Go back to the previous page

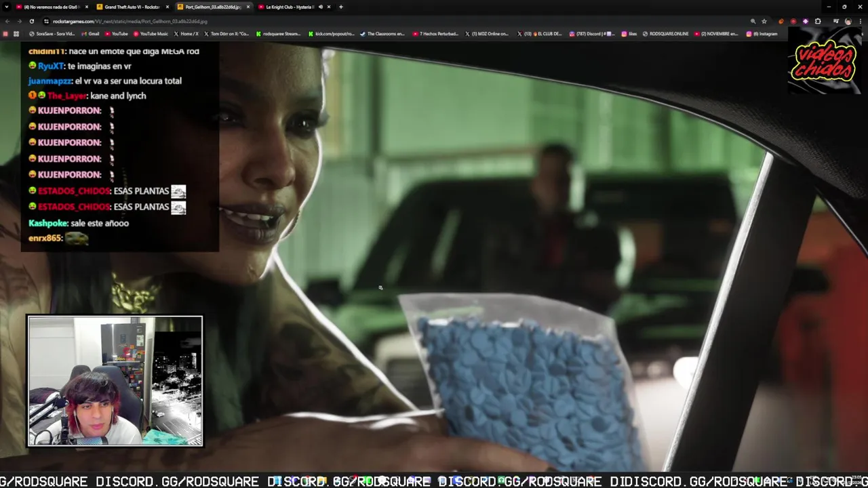(x=7, y=21)
